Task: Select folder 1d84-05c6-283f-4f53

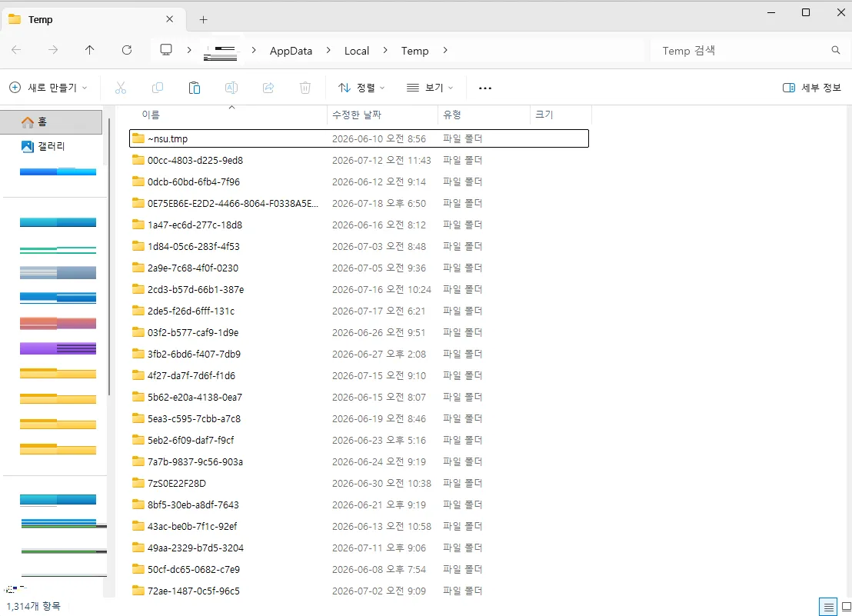Action: (358, 246)
